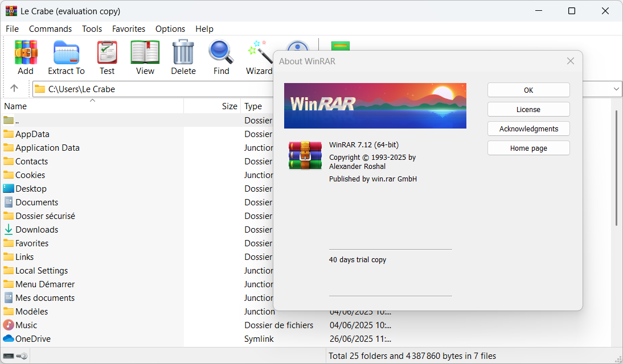The height and width of the screenshot is (364, 623).
Task: Select the Documents folder icon
Action: pyautogui.click(x=9, y=202)
